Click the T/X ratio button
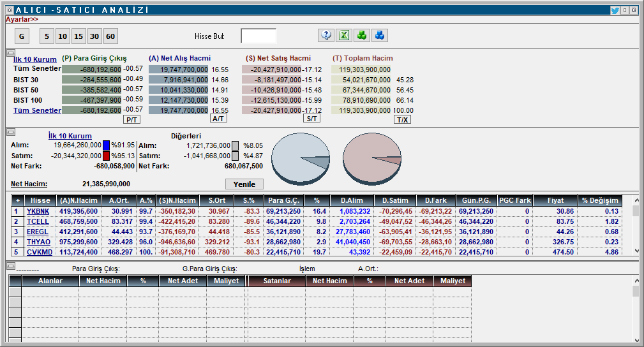Image resolution: width=644 pixels, height=347 pixels. (x=403, y=119)
